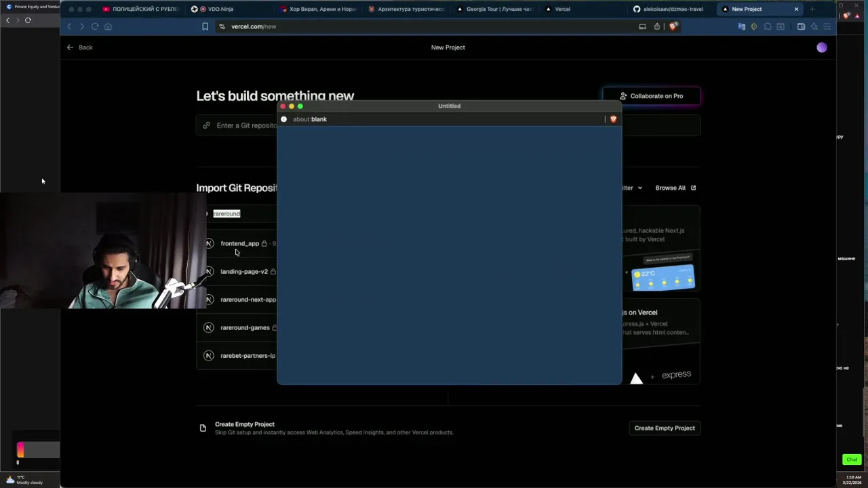The height and width of the screenshot is (488, 868).
Task: Switch to the Georgia Tour tab
Action: coord(495,9)
